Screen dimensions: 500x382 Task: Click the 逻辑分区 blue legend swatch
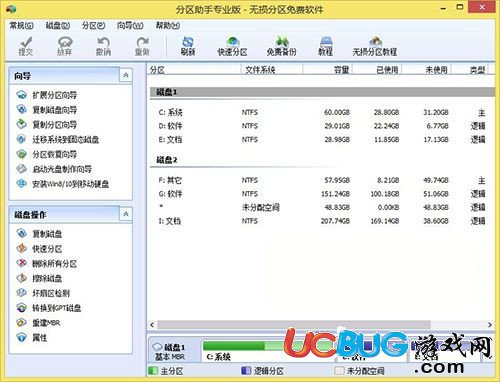coord(246,371)
